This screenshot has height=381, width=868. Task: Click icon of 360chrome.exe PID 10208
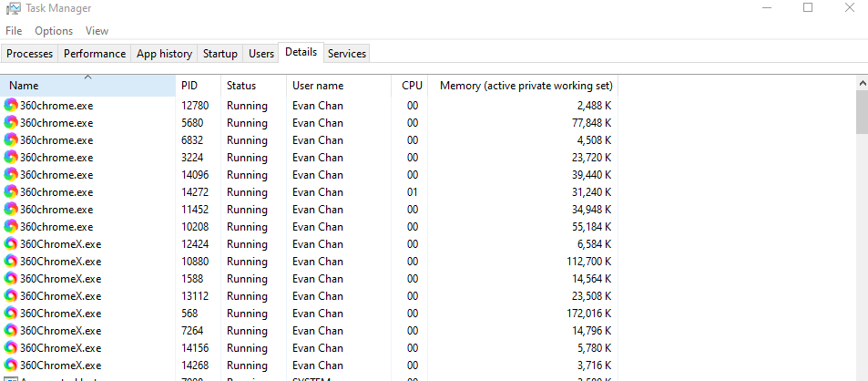(11, 226)
